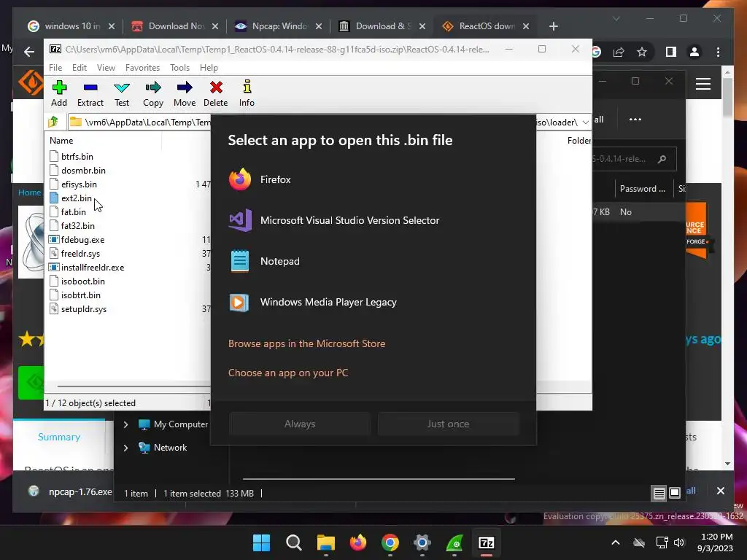Pick Microsoft Visual Studio Version Selector
This screenshot has height=560, width=747.
[373, 220]
